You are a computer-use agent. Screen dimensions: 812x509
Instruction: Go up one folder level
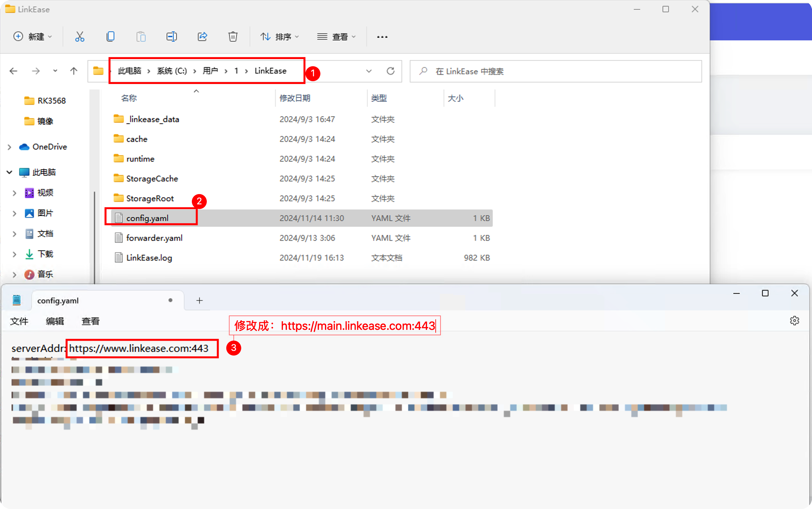pyautogui.click(x=74, y=71)
